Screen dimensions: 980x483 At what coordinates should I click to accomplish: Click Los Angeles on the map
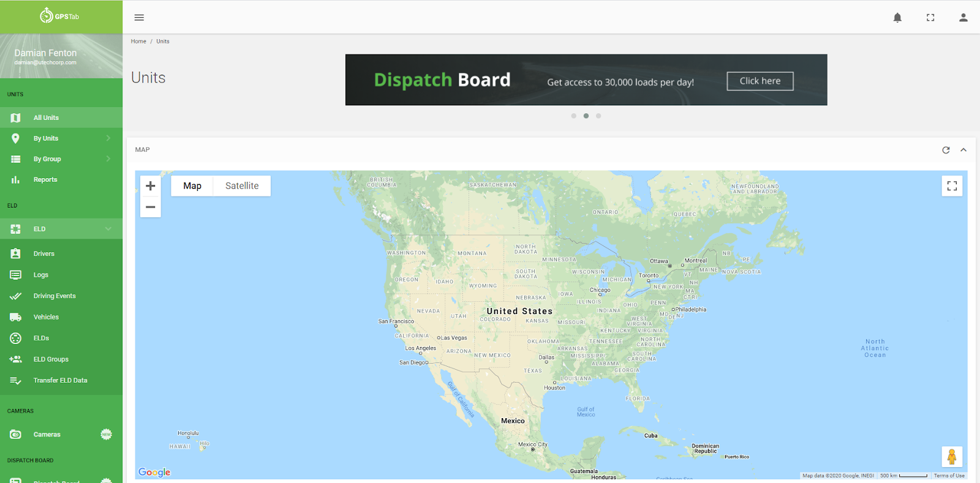coord(421,348)
